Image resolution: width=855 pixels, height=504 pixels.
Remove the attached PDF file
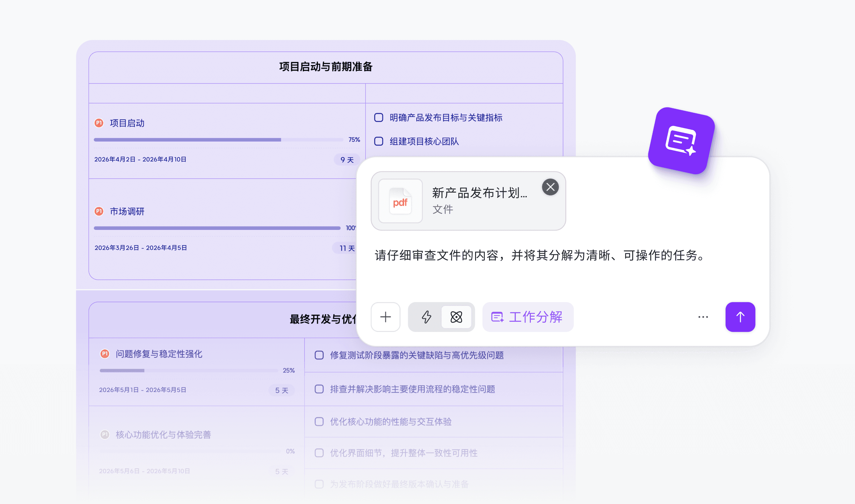point(550,187)
